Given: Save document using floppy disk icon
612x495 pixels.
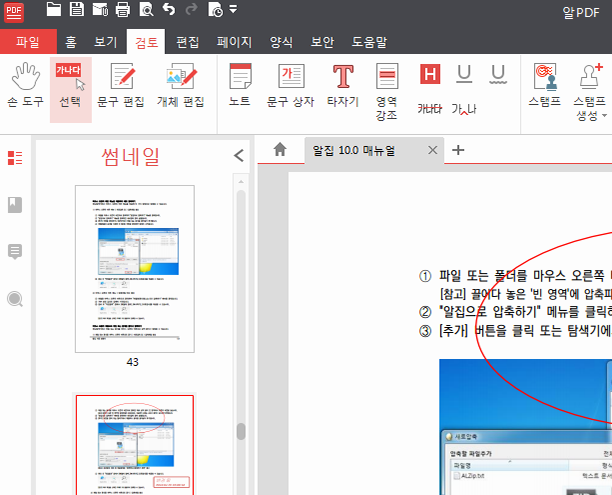Looking at the screenshot, I should [x=77, y=9].
